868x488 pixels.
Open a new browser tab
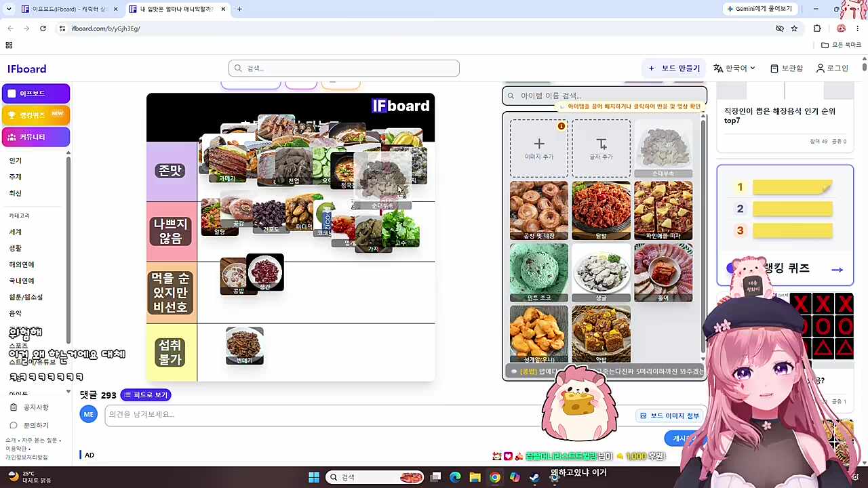click(x=239, y=9)
